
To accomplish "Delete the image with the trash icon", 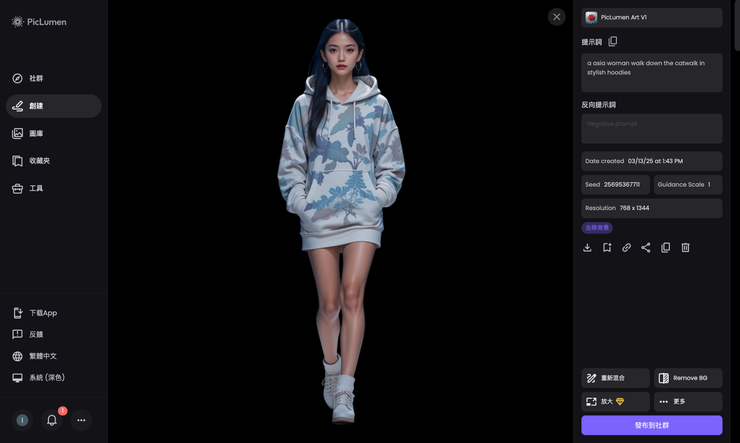I will click(x=685, y=247).
